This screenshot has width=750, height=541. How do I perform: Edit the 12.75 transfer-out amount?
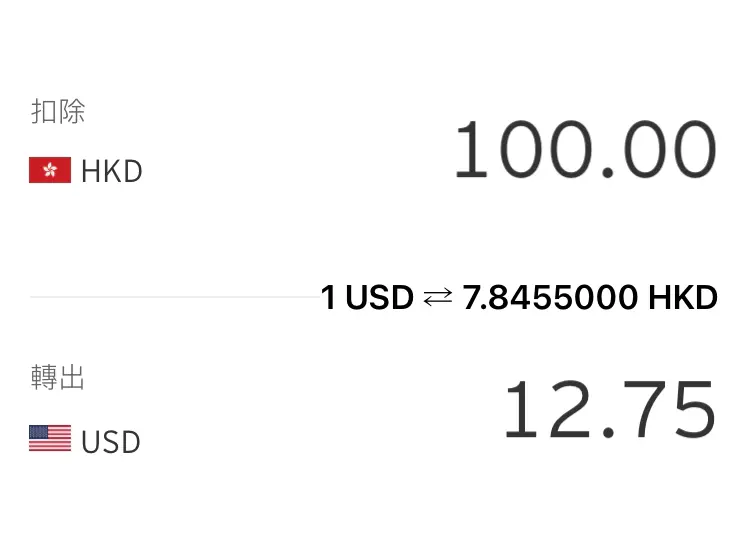click(611, 409)
